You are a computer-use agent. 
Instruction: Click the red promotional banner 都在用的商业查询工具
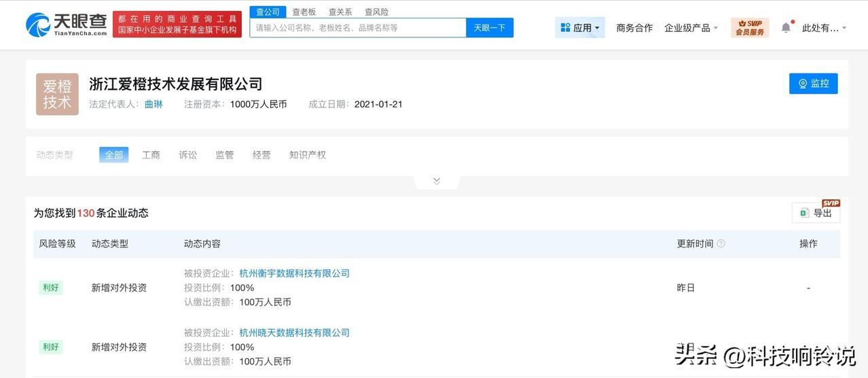coord(177,24)
